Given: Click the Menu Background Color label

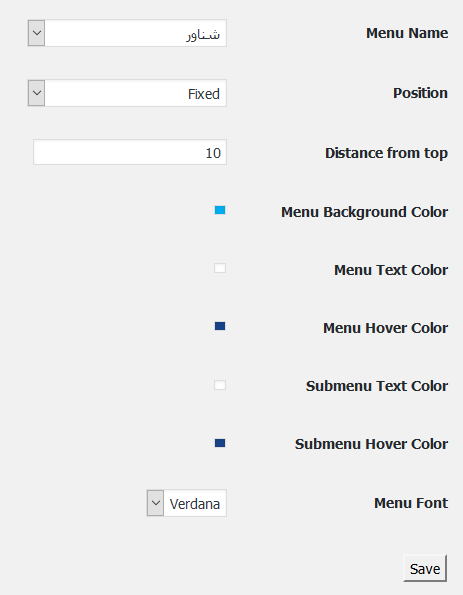Looking at the screenshot, I should (364, 212).
